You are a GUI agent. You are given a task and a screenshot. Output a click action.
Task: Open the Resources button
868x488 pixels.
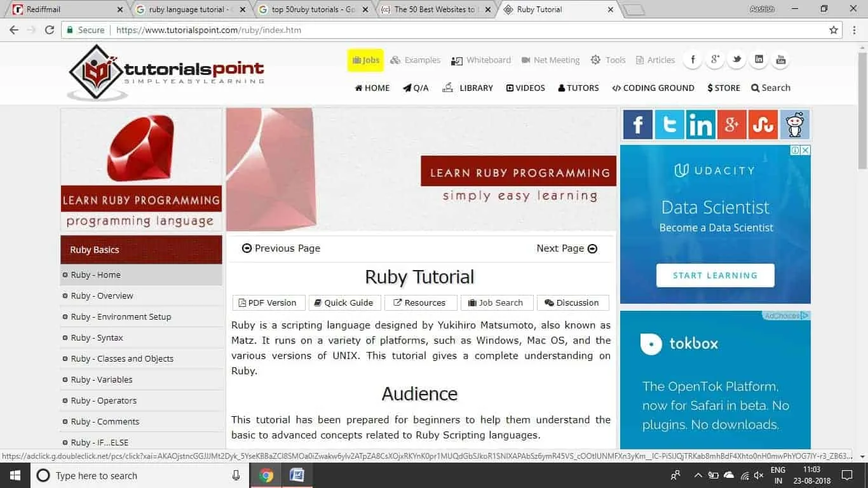pos(421,303)
